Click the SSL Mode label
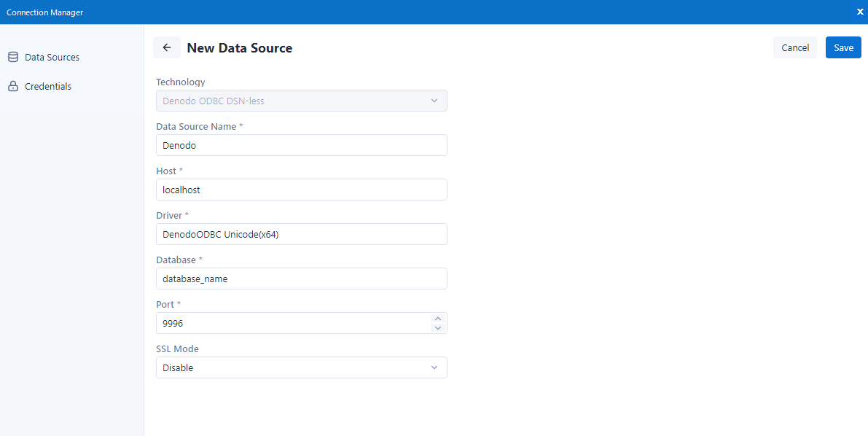Screen dimensions: 868x436 [x=177, y=349]
